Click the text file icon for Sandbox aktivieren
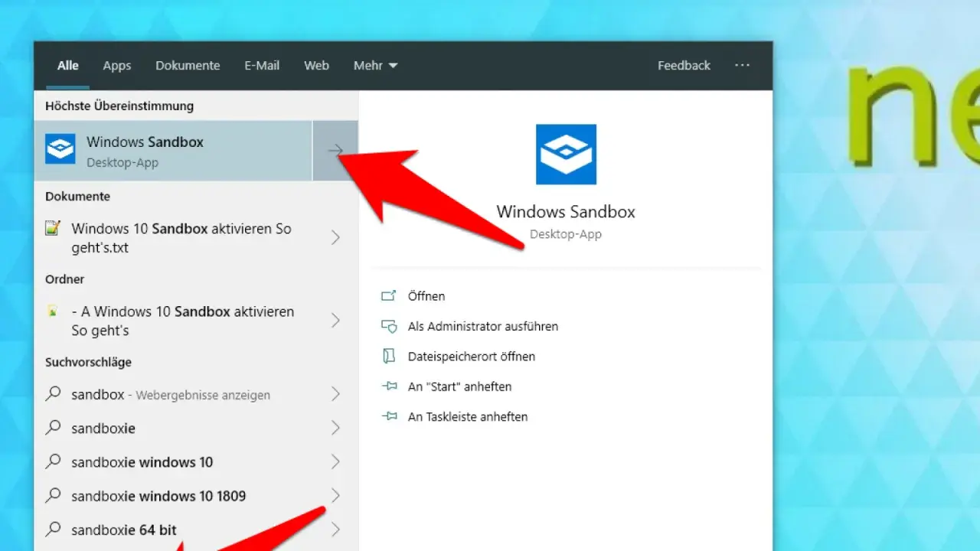The image size is (980, 551). click(53, 228)
